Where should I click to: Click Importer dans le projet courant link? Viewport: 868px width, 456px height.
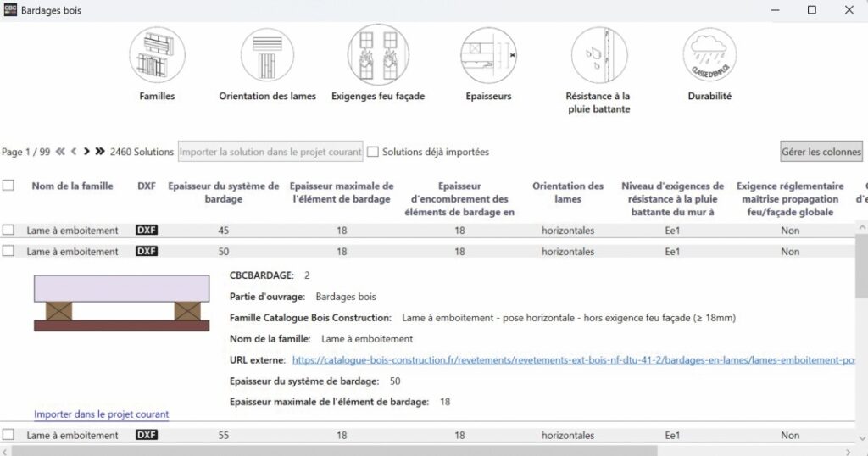[x=101, y=414]
